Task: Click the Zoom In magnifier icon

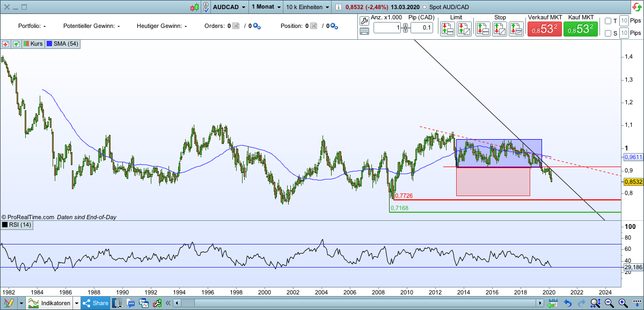Action: (622, 302)
